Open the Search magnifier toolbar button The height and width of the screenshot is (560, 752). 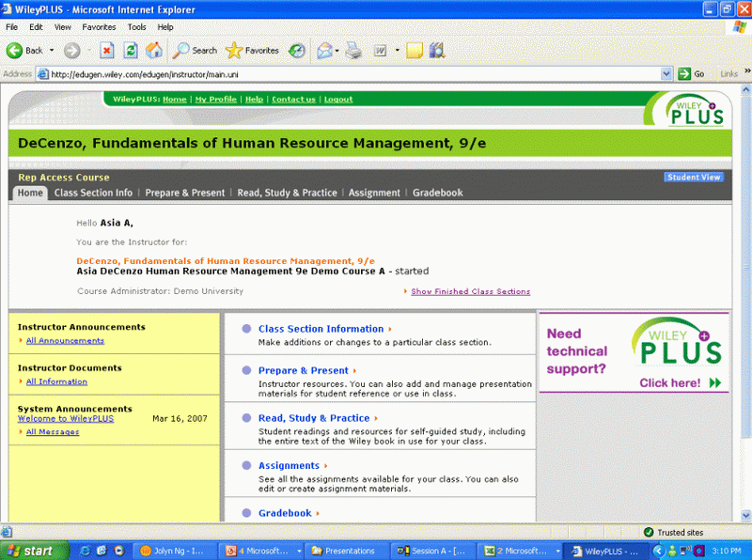coord(195,51)
